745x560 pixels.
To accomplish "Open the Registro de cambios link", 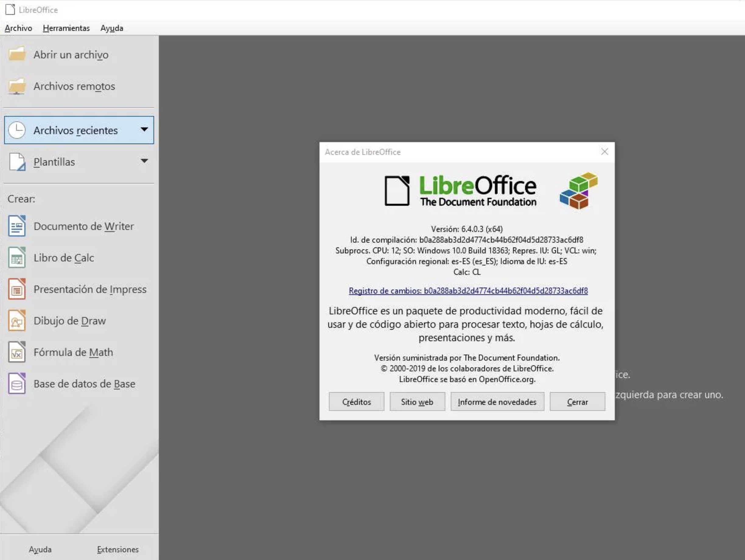I will [468, 291].
